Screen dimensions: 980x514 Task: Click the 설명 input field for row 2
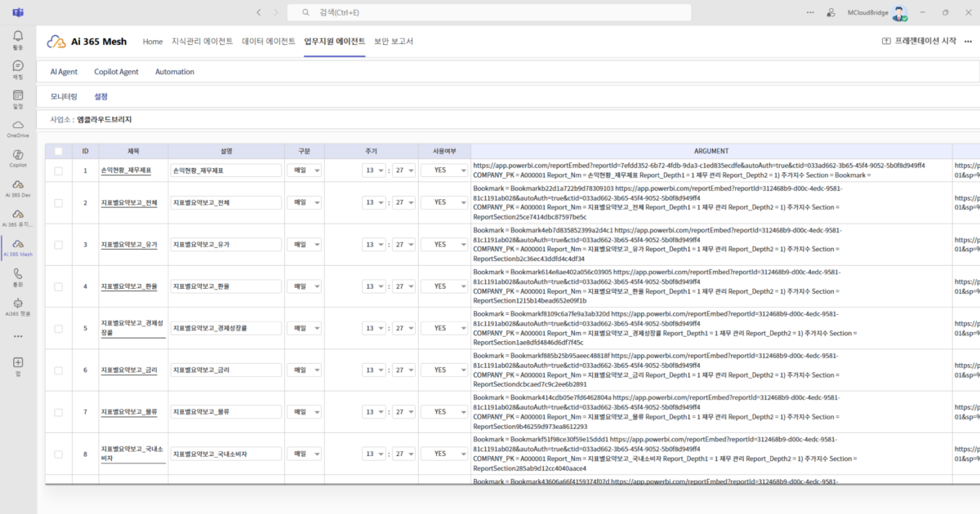[225, 202]
